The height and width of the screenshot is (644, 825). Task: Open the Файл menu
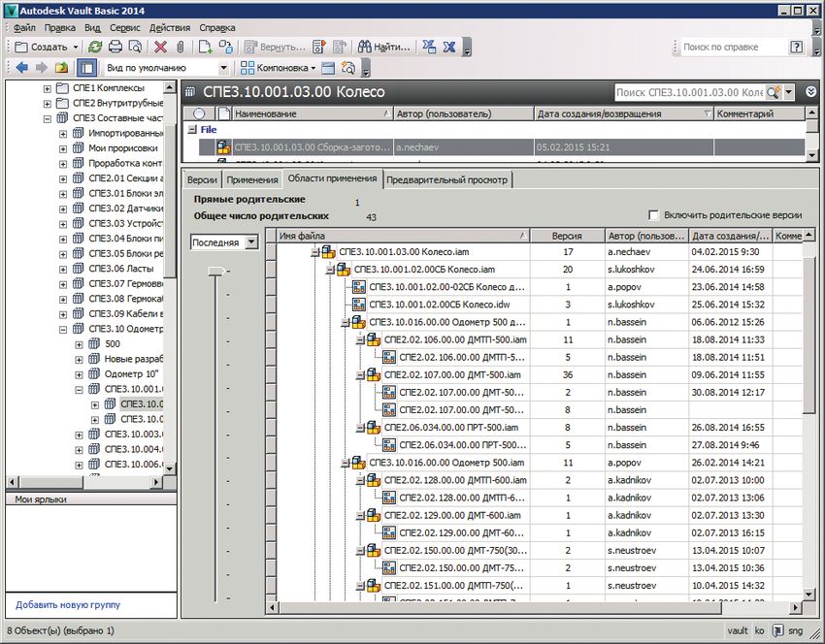(x=24, y=28)
